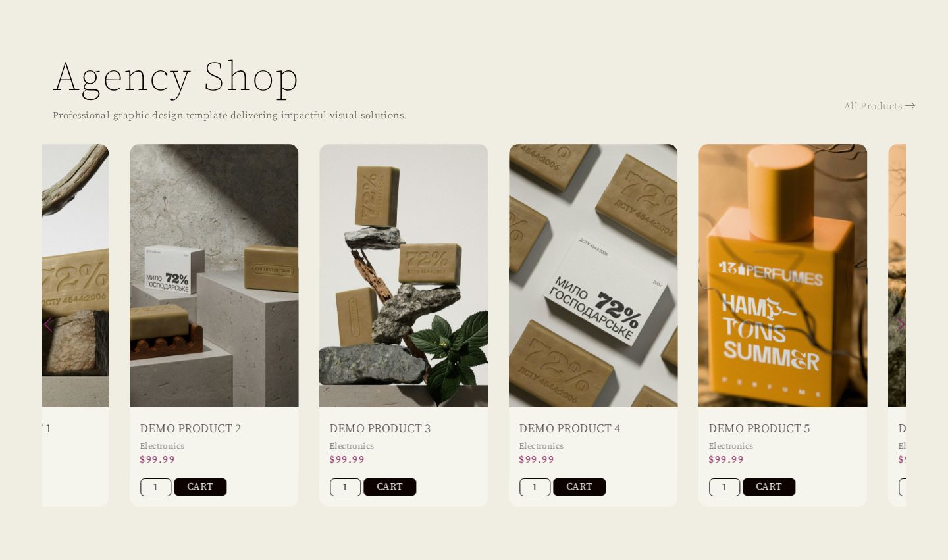Focus quantity field for Demo Product 4

pos(535,487)
